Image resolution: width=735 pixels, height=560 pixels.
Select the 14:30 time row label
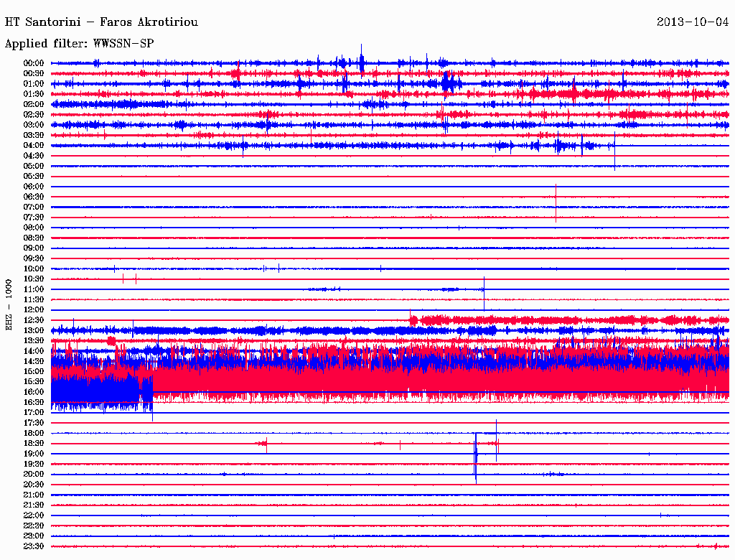pyautogui.click(x=34, y=362)
